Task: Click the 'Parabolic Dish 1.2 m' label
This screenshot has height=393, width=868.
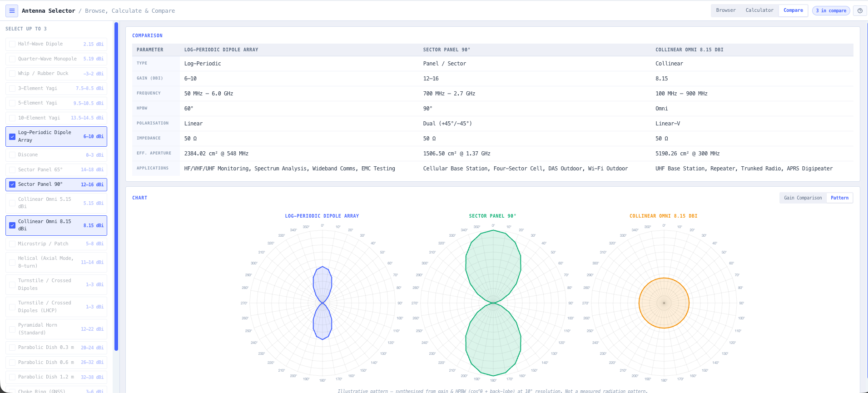Action: click(46, 377)
